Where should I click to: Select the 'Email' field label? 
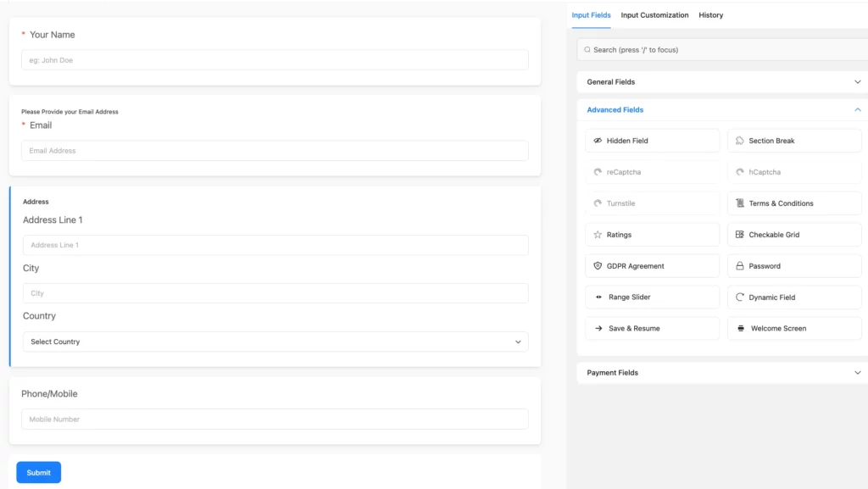click(x=41, y=125)
